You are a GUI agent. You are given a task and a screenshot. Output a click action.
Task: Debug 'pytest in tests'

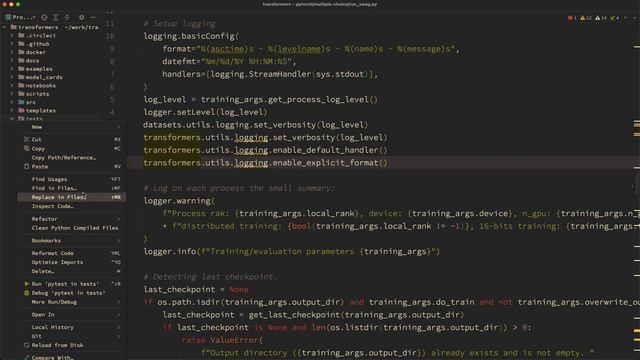coord(71,293)
